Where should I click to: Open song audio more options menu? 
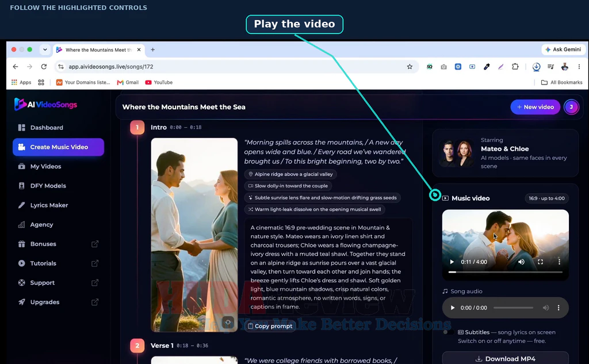pos(559,308)
